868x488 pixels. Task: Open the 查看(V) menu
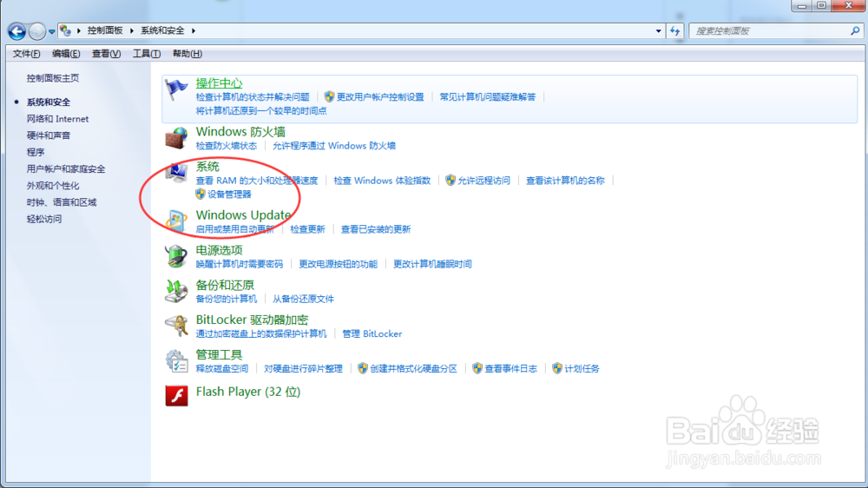pos(106,54)
